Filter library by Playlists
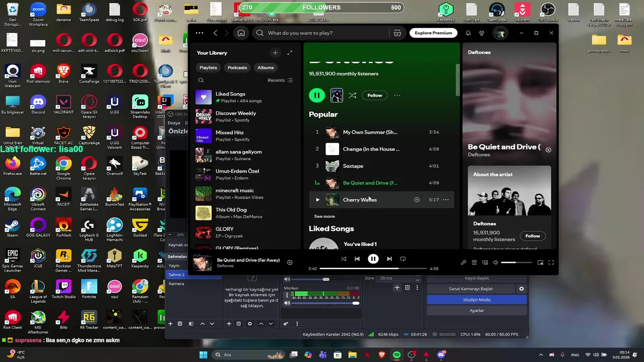644x362 pixels. click(x=208, y=67)
